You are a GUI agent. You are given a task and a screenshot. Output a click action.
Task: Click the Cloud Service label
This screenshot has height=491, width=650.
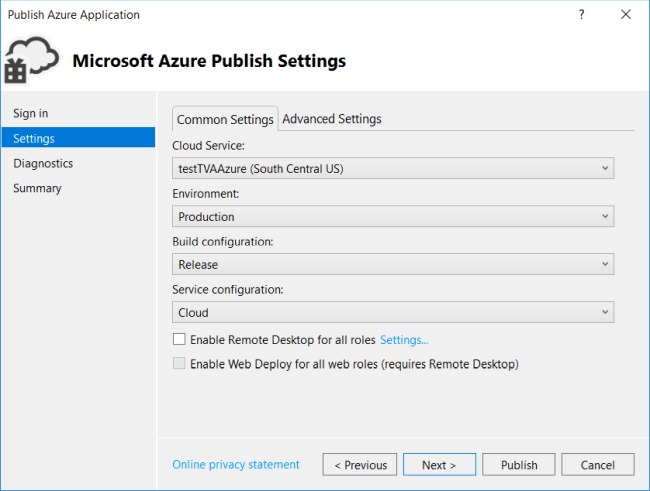pos(208,146)
